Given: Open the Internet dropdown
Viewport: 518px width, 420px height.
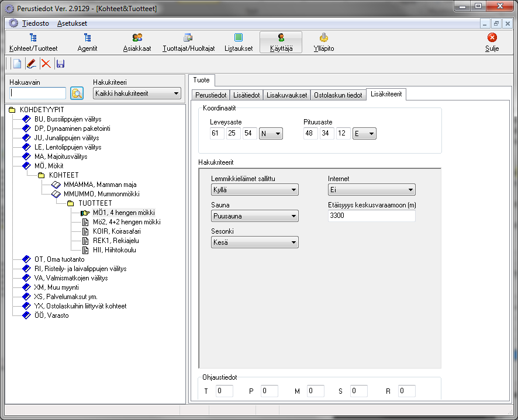Looking at the screenshot, I should (372, 189).
